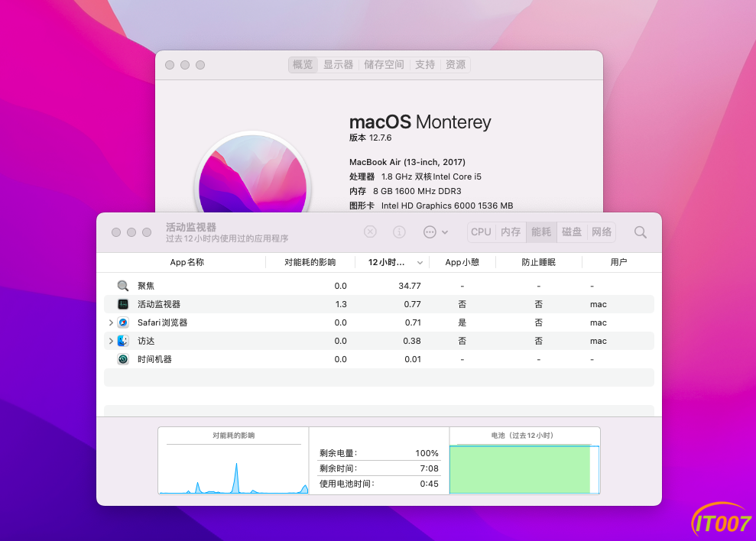Viewport: 756px width, 541px height.
Task: Click the App名称 column header
Action: click(187, 262)
